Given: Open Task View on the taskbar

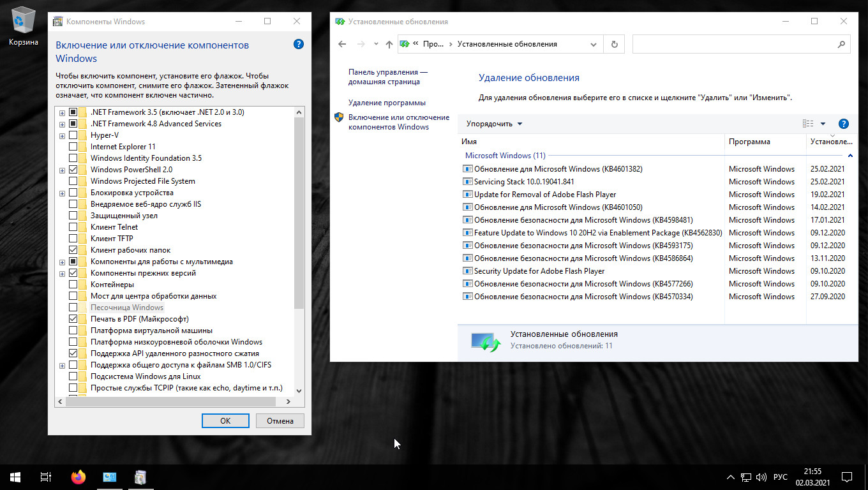Looking at the screenshot, I should (x=46, y=477).
